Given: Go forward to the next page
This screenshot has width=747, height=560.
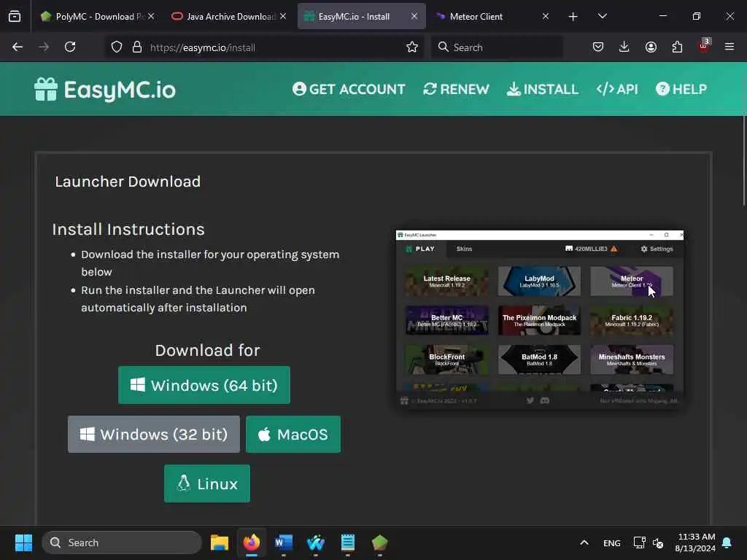Looking at the screenshot, I should (44, 47).
